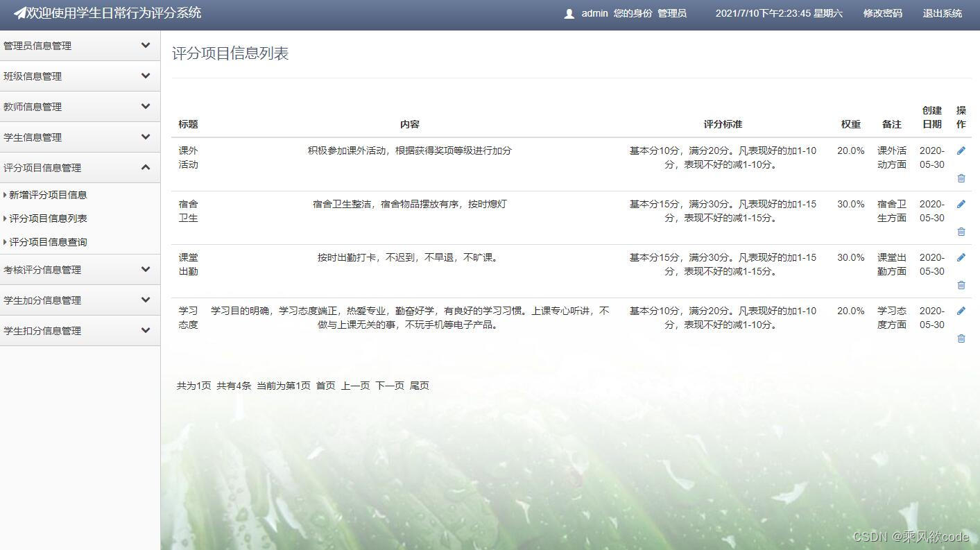
Task: Click the delete trash icon for 课外活动
Action: [961, 178]
